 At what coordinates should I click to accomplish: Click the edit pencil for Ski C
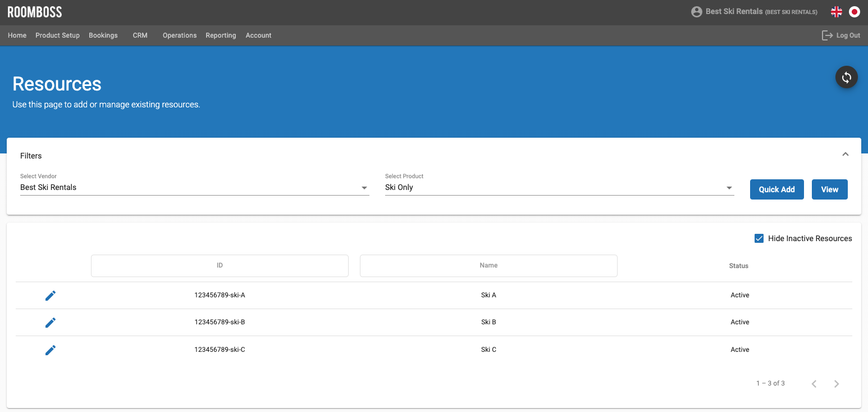[51, 350]
